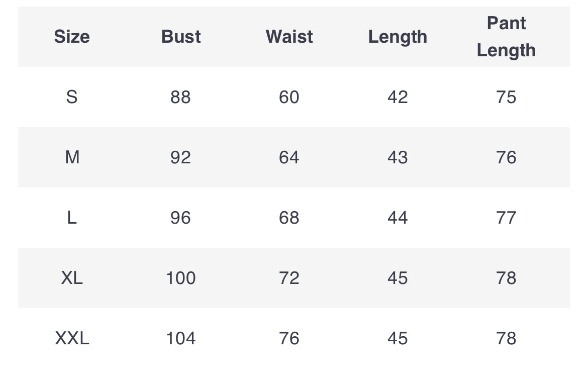Viewport: 588px width, 385px height.
Task: Click the Length column header
Action: point(398,37)
